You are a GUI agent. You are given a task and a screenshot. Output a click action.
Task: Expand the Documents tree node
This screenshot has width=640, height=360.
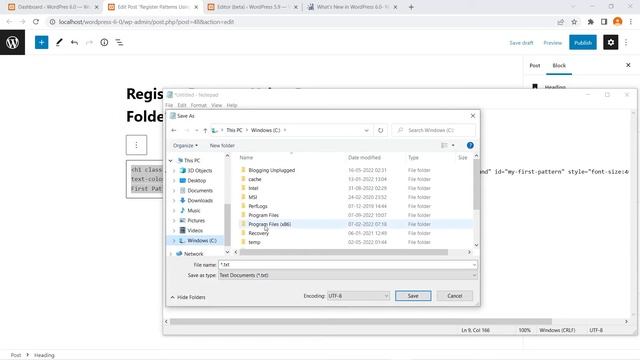tap(174, 191)
